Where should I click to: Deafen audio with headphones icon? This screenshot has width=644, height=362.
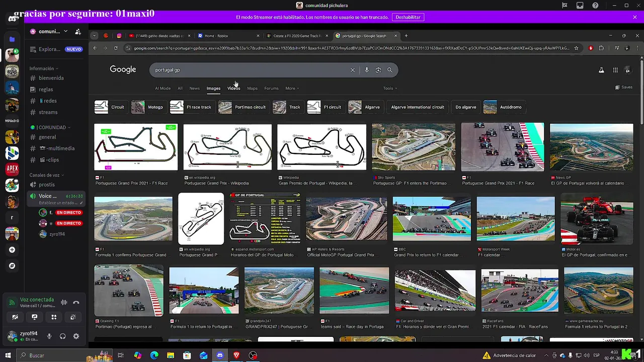coord(63,336)
